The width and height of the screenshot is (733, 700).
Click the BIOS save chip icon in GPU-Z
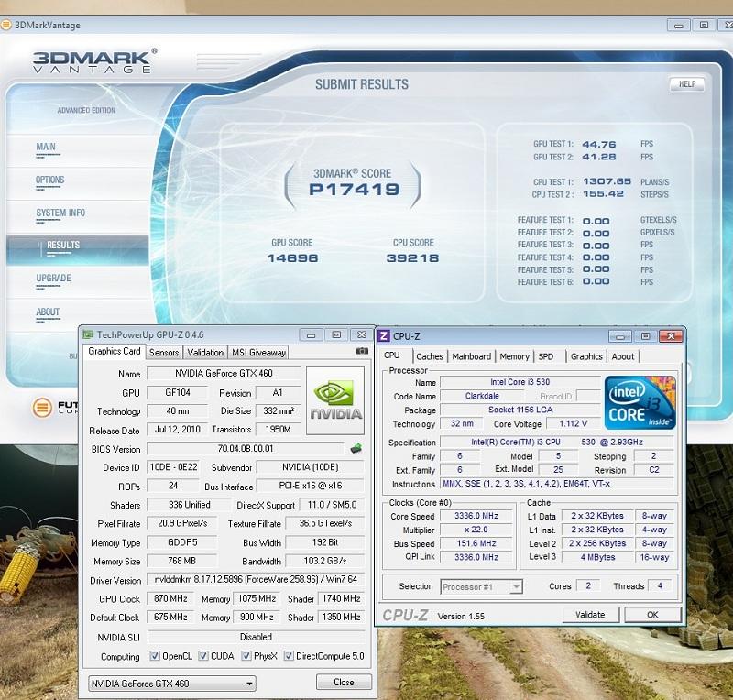pos(356,448)
